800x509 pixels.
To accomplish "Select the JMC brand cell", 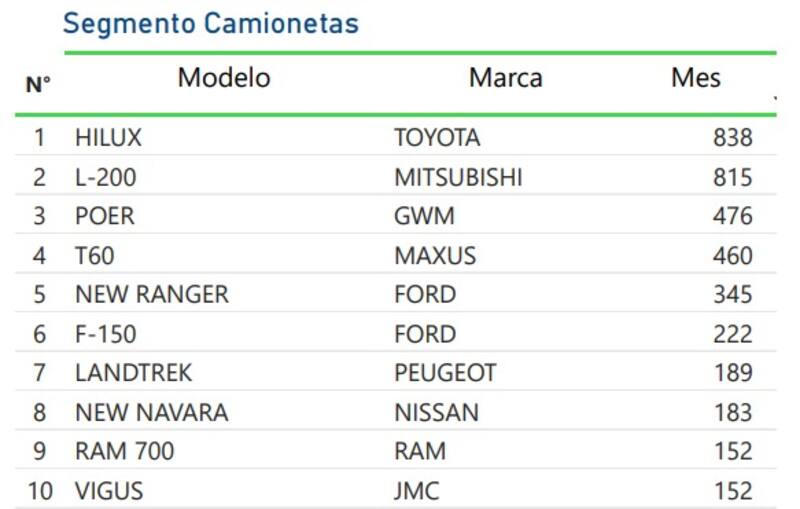I will 418,491.
